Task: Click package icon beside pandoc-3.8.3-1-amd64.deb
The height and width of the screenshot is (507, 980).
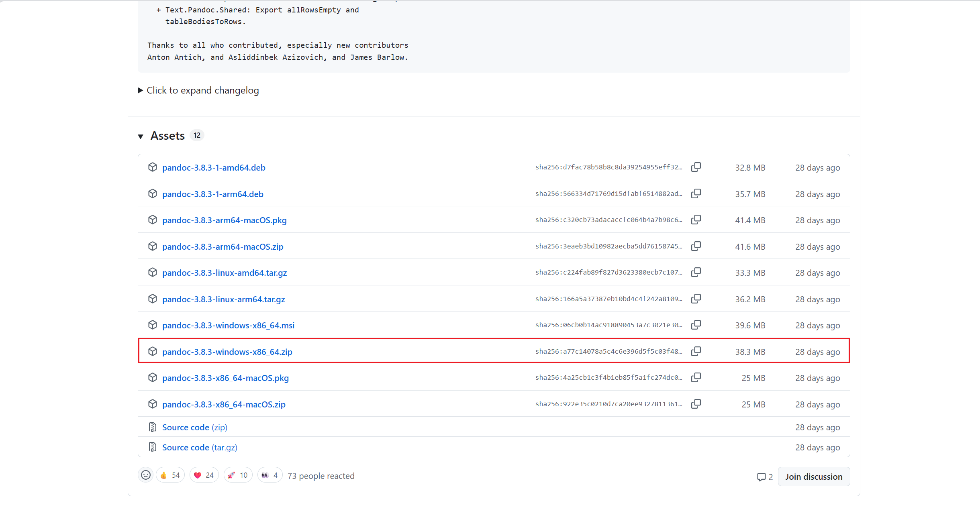Action: click(153, 167)
